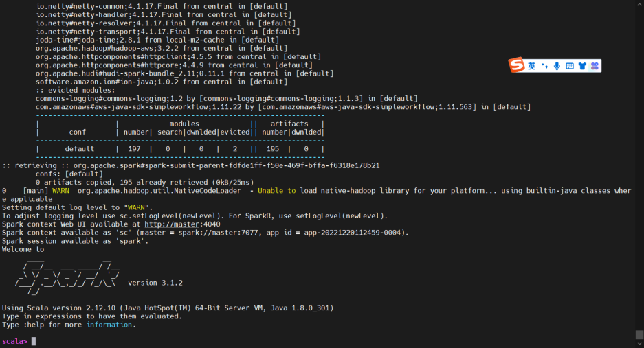
Task: Click the 'artifacts' table header
Action: click(289, 124)
